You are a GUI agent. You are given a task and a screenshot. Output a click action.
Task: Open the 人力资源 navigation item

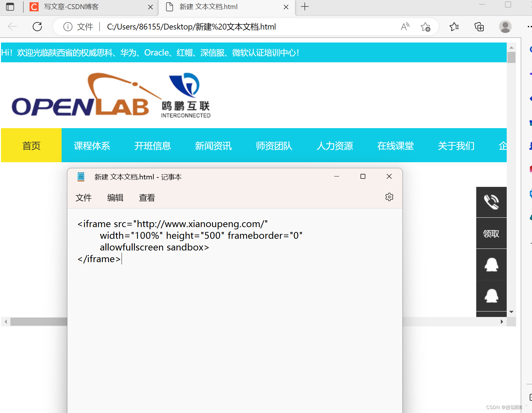[335, 146]
